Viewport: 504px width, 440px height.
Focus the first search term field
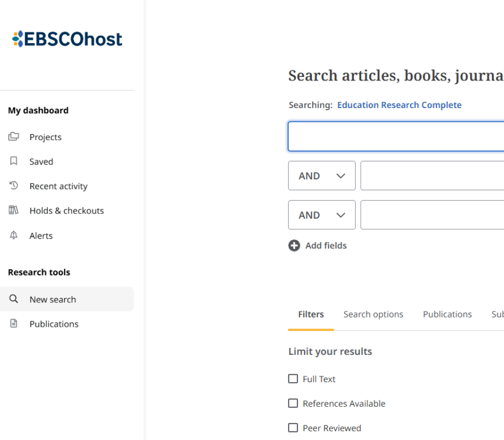[396, 137]
